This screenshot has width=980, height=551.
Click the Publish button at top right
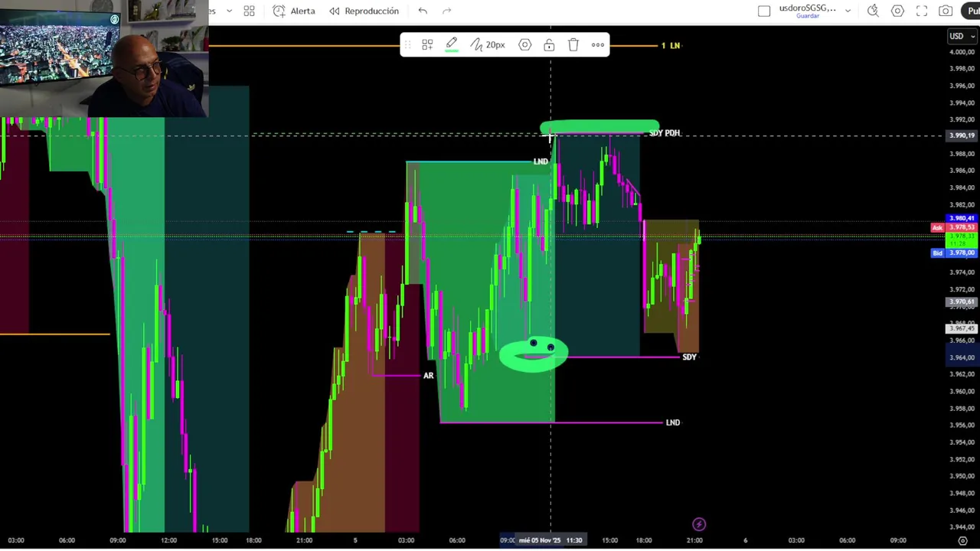971,11
